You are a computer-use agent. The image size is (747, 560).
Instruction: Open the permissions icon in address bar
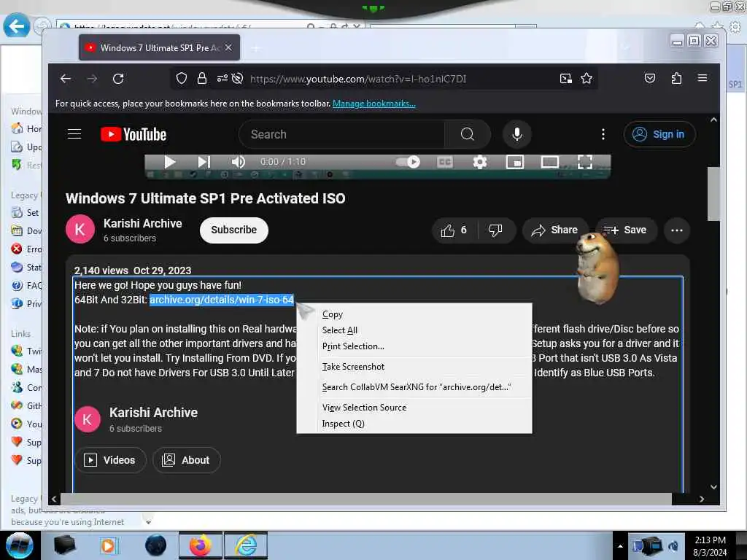coord(222,79)
